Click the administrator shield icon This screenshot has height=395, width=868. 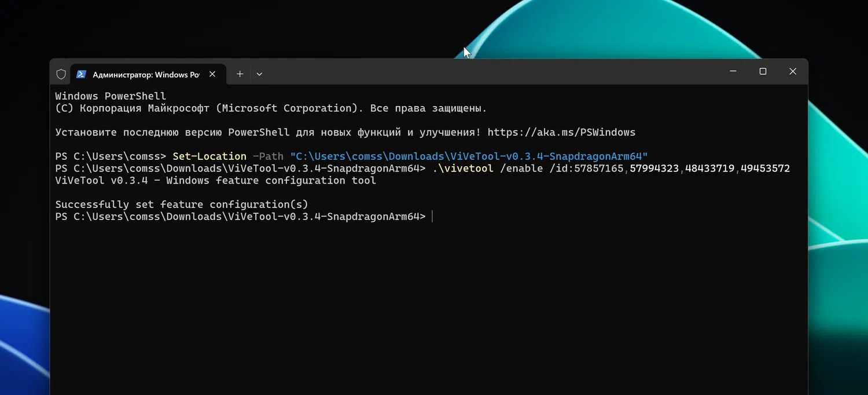coord(61,74)
